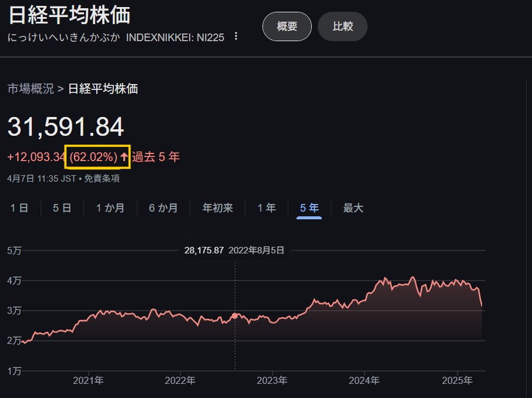532x398 pixels.
Task: Click the active 5年 tab
Action: (x=309, y=208)
